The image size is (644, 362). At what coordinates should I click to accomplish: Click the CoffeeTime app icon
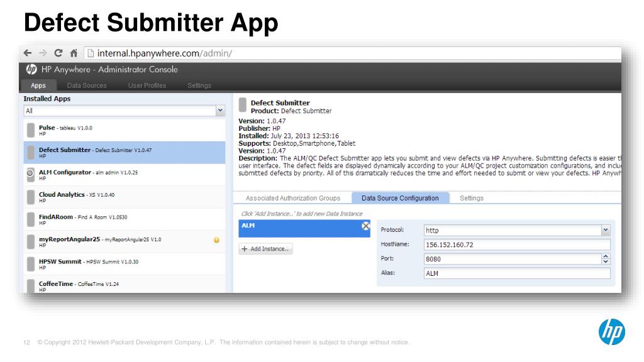[30, 286]
